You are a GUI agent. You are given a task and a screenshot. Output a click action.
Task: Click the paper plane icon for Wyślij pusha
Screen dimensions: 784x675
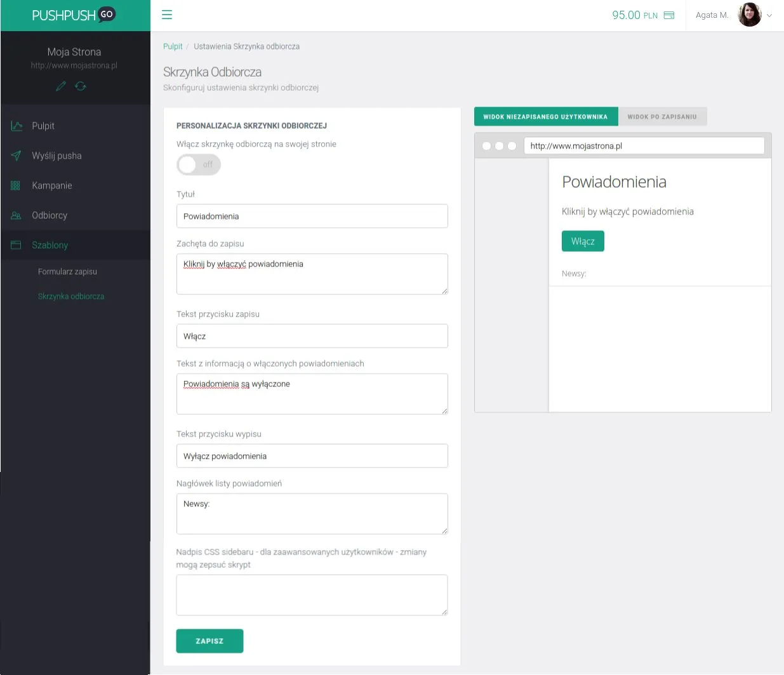point(17,155)
